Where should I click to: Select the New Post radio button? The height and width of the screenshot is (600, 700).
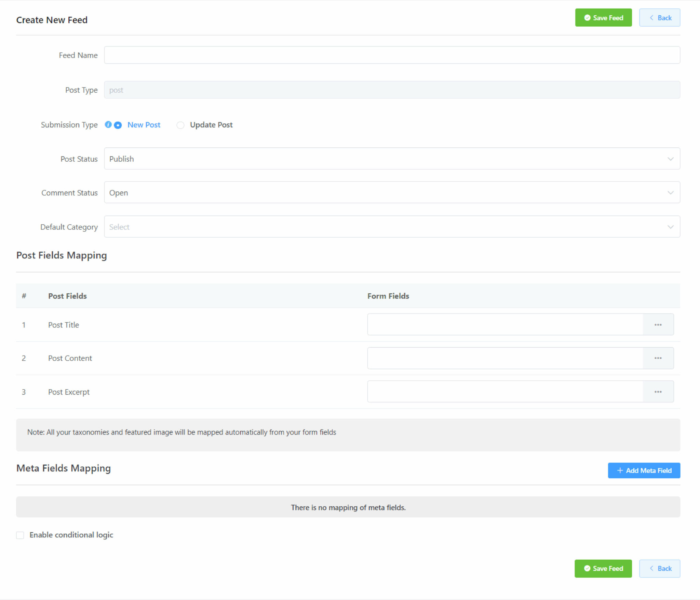pos(118,125)
